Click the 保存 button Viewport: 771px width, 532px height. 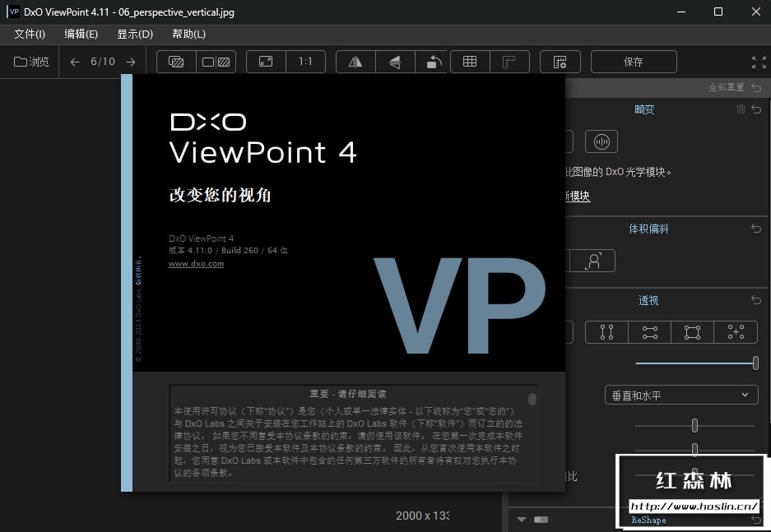[634, 62]
